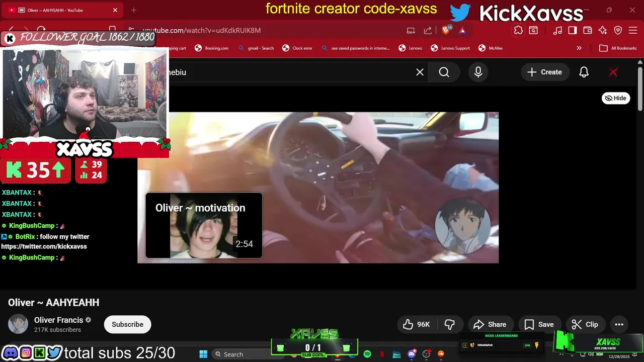The height and width of the screenshot is (362, 644).
Task: Click the channel watermark avatar in video
Action: (462, 225)
